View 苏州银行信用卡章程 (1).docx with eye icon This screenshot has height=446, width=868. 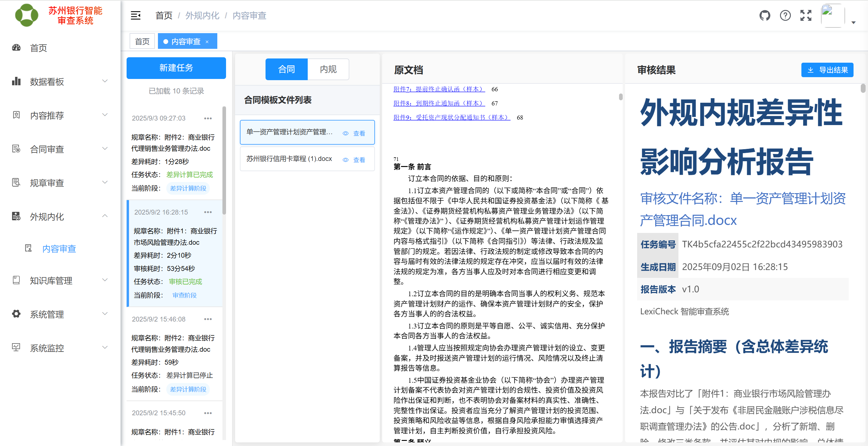coord(354,160)
